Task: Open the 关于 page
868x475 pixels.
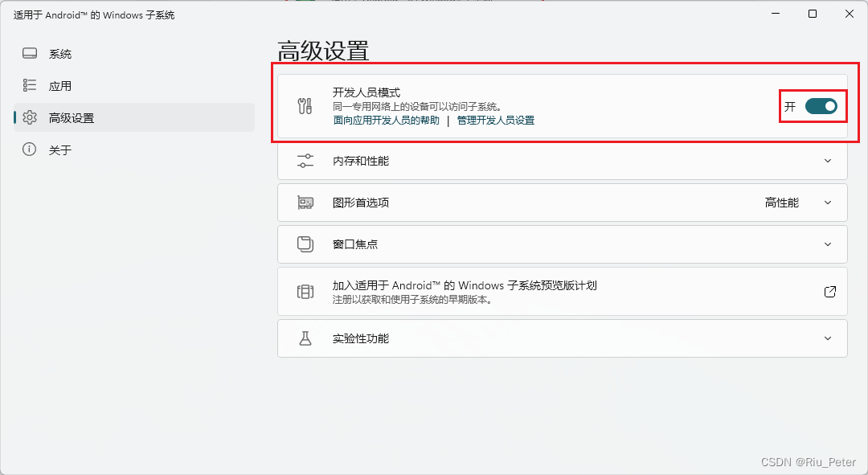Action: 134,149
